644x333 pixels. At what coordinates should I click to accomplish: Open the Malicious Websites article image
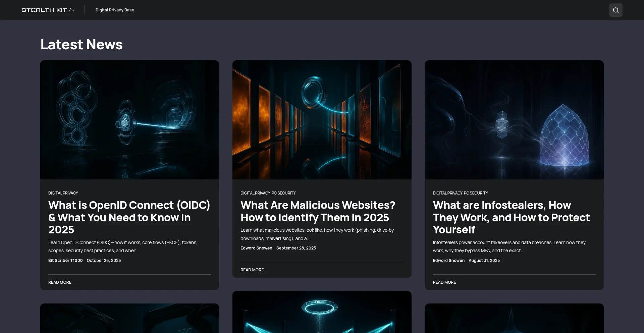[322, 120]
